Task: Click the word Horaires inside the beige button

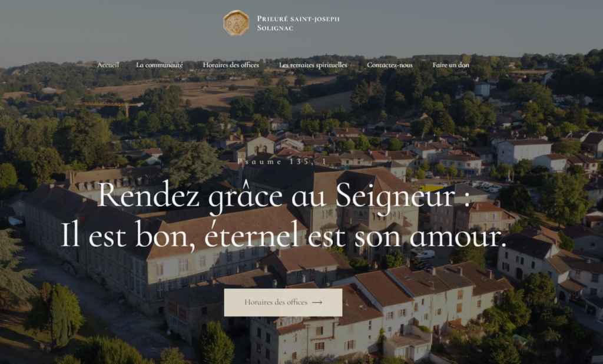Action: pos(259,302)
